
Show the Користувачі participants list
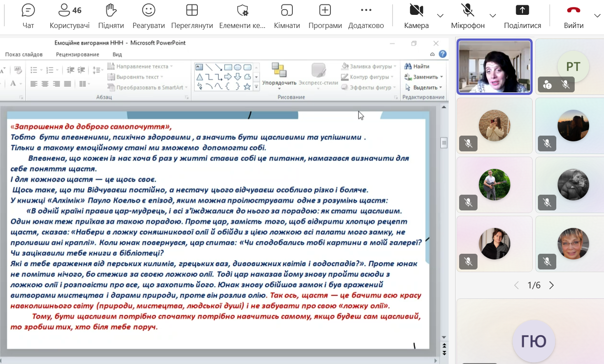click(70, 17)
